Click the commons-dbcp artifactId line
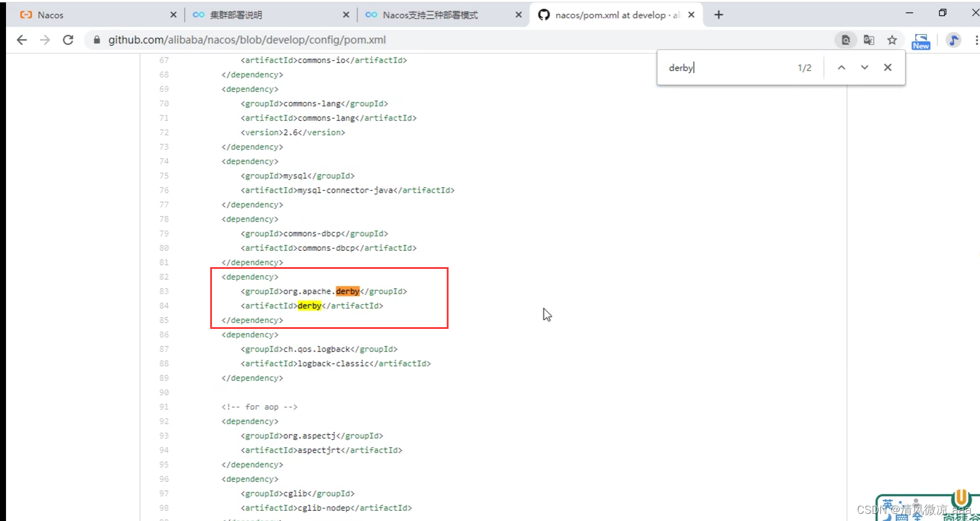Screen dimensions: 980x521 [x=328, y=248]
